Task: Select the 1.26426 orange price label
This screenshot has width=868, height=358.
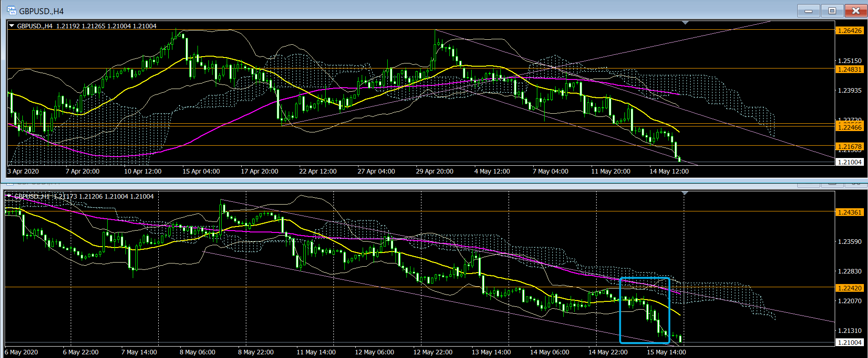Action: (x=850, y=31)
